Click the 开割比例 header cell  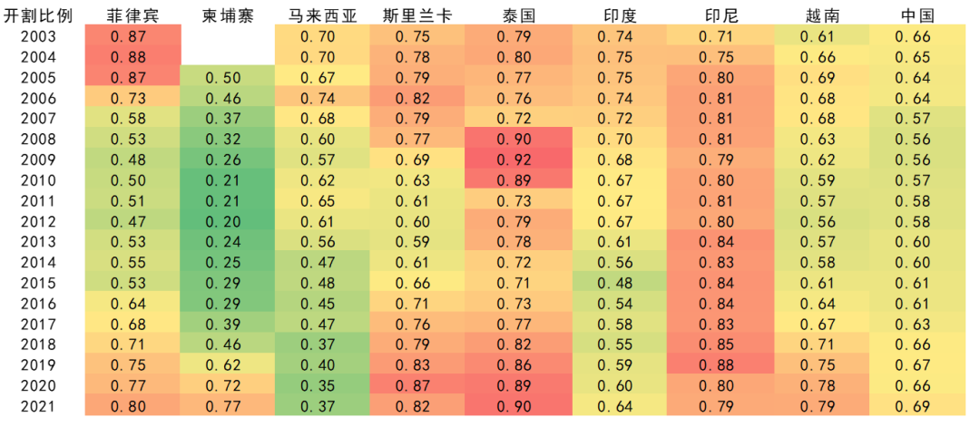(39, 16)
